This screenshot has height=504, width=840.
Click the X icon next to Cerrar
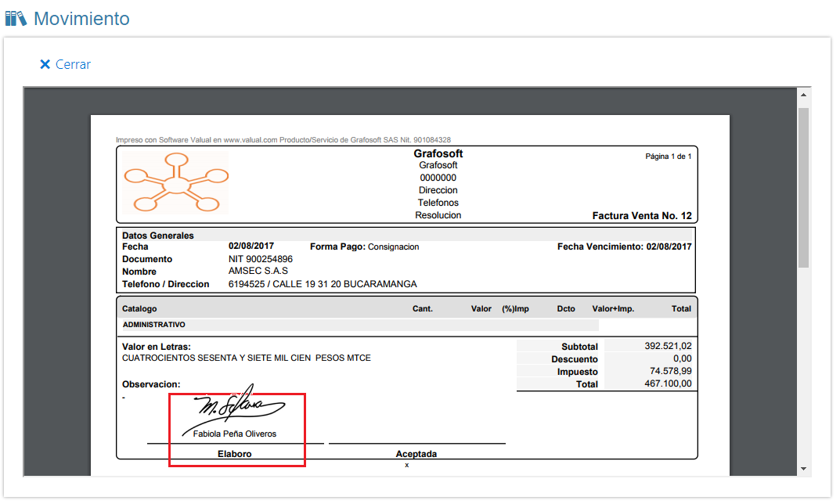(x=45, y=64)
